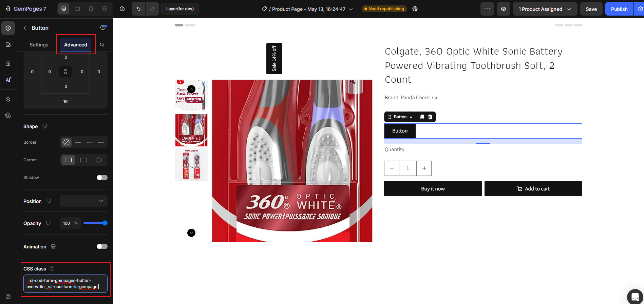Open the AI assistant in sidebar
Image resolution: width=644 pixels, height=304 pixels.
tap(8, 80)
